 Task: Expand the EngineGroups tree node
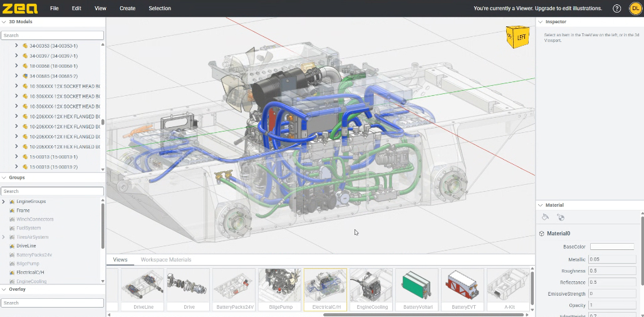4,202
